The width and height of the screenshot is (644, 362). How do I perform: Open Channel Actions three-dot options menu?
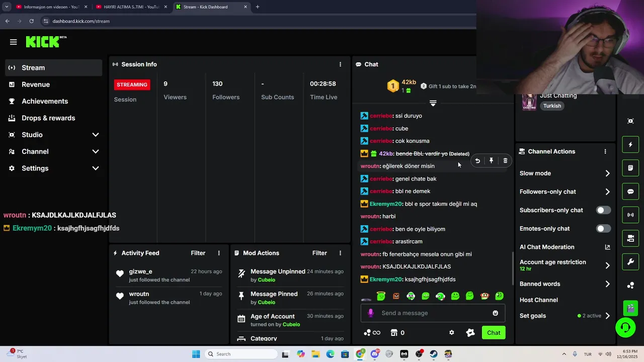pos(605,151)
